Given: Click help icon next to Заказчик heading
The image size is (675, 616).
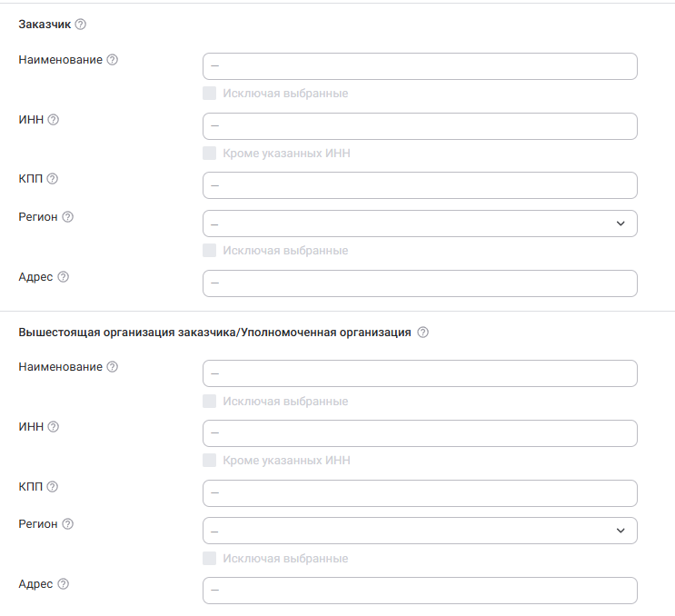Looking at the screenshot, I should 80,25.
